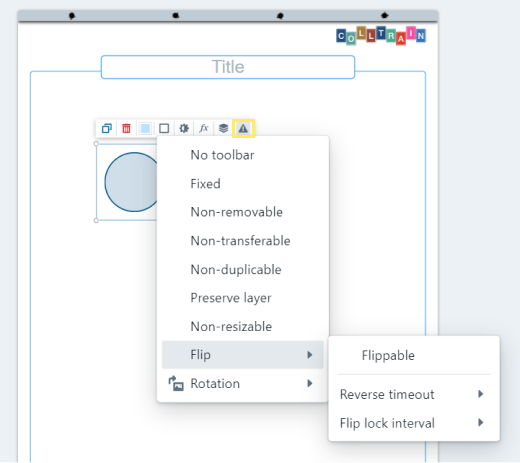Open the Rotation submenu arrow
520x463 pixels.
pos(310,383)
